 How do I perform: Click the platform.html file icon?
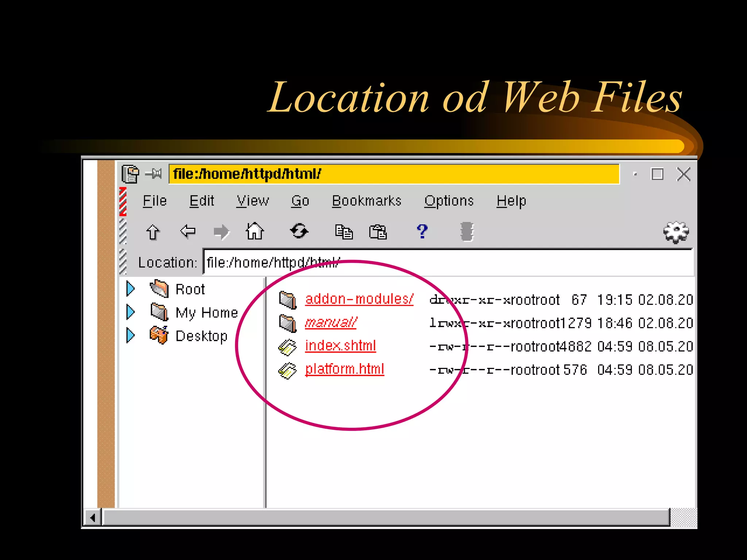coord(287,370)
